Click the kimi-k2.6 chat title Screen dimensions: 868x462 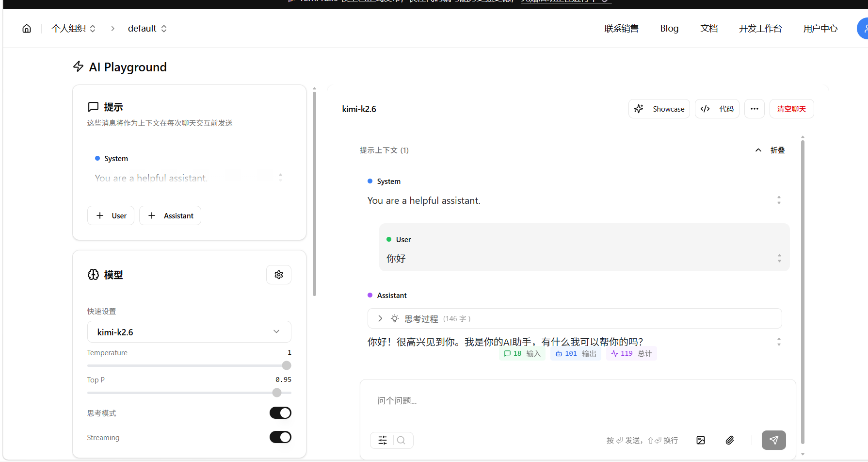click(x=359, y=109)
